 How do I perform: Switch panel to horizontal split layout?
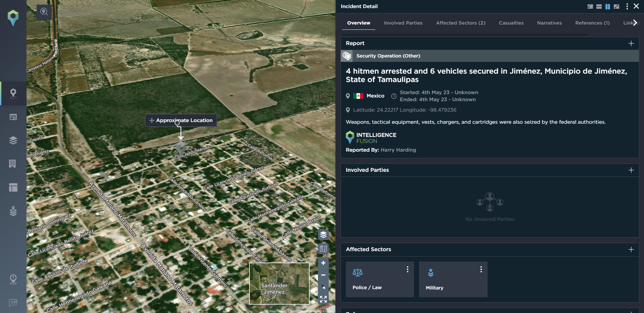[x=599, y=6]
